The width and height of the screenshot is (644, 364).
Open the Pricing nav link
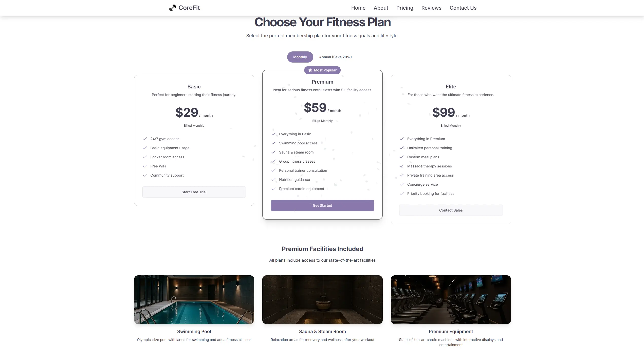(404, 8)
